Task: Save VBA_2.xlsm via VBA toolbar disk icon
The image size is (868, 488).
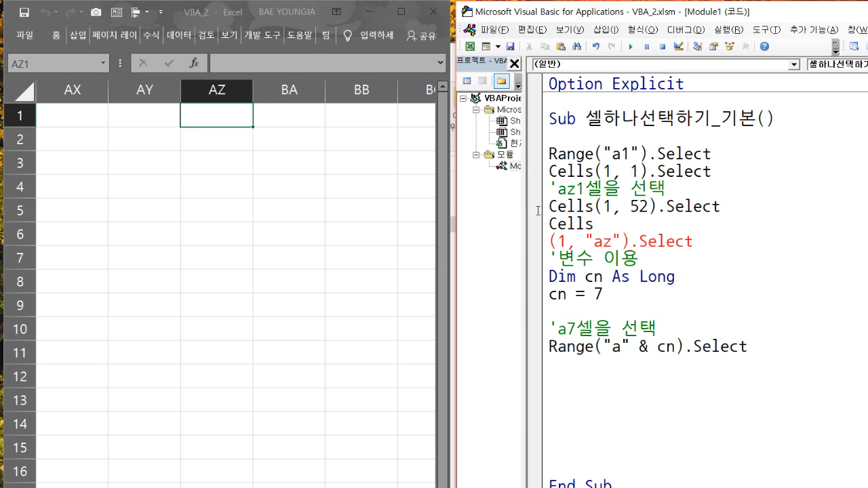Action: coord(510,47)
